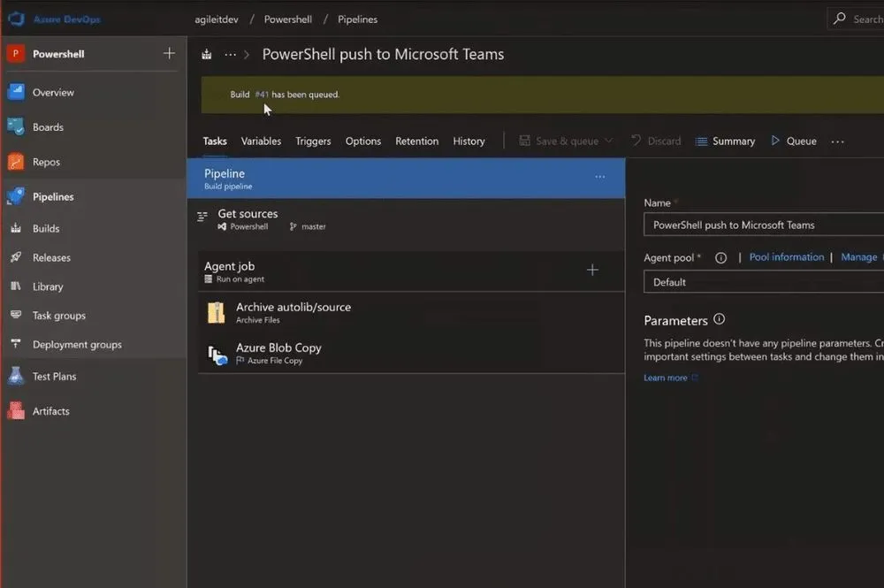
Task: Switch to the Variables tab
Action: [x=261, y=141]
